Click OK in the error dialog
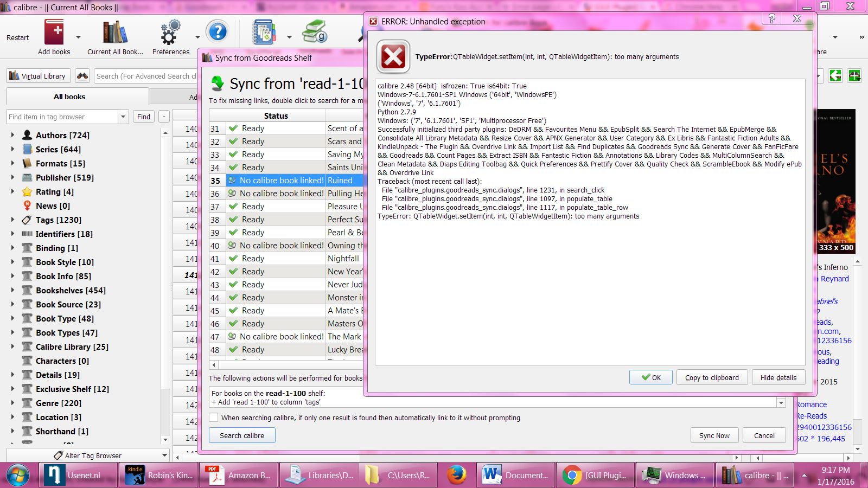868x488 pixels. pos(651,377)
